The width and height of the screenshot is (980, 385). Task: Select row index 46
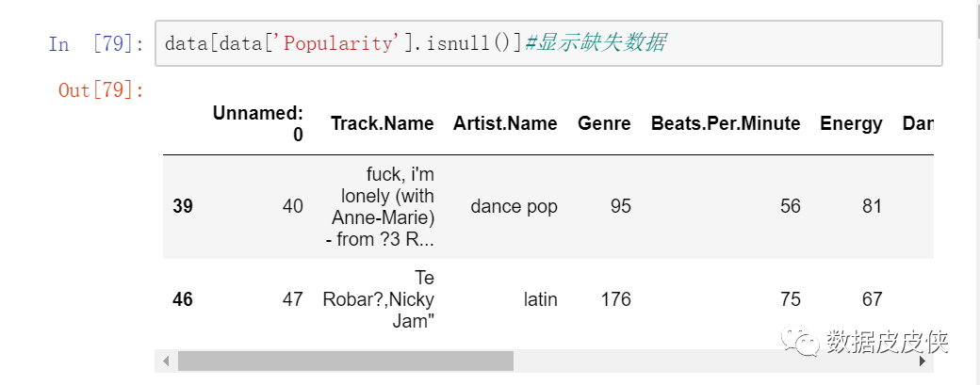(x=183, y=299)
